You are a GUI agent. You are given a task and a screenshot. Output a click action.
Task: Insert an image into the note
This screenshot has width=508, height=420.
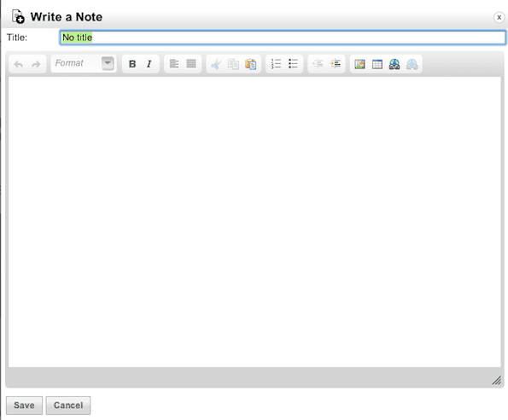[359, 64]
